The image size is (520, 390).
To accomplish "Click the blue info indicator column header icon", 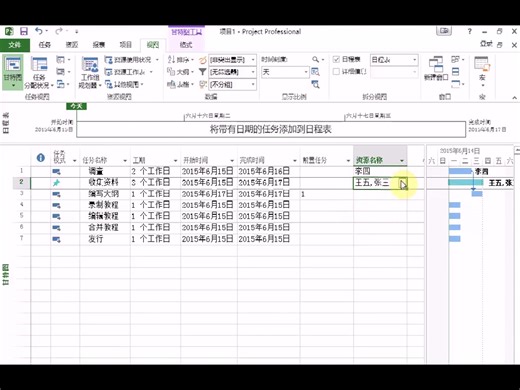I will tap(41, 158).
